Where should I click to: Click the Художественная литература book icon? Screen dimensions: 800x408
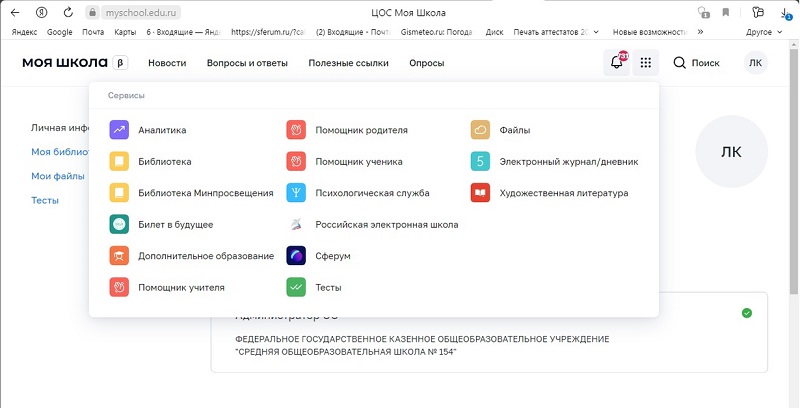(x=480, y=193)
